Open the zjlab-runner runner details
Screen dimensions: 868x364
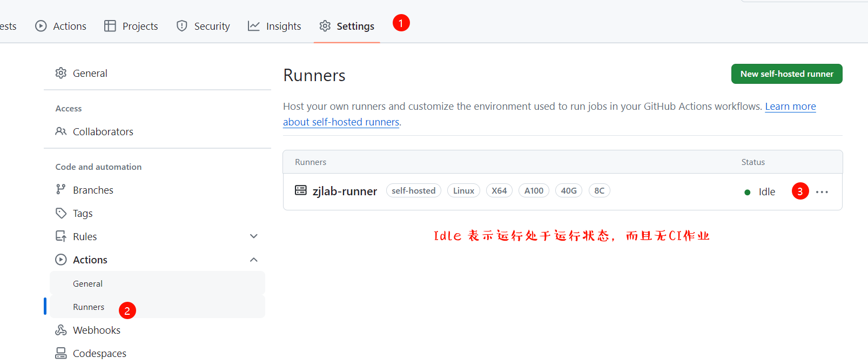(345, 191)
